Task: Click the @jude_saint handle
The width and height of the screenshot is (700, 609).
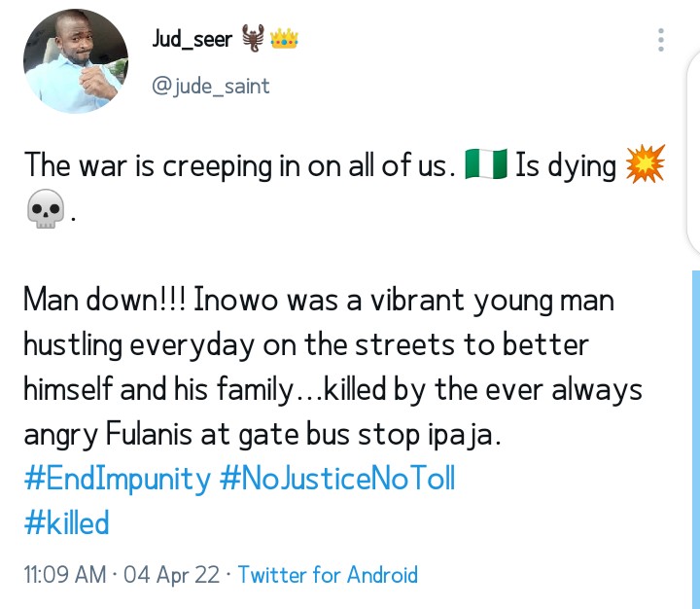Action: click(x=211, y=86)
